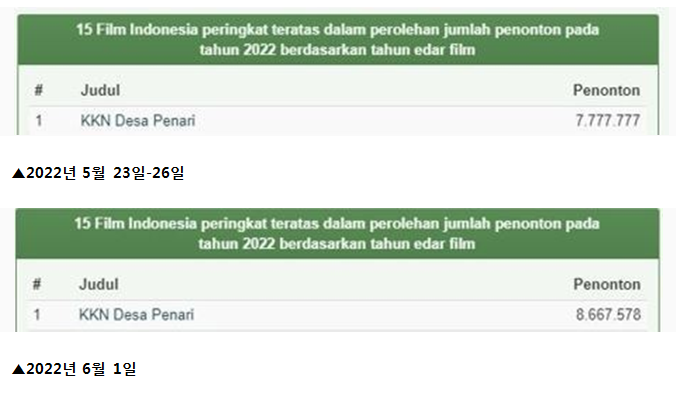Viewport: 676px width, 393px height.
Task: Click rank number 1 in first table
Action: coord(39,121)
